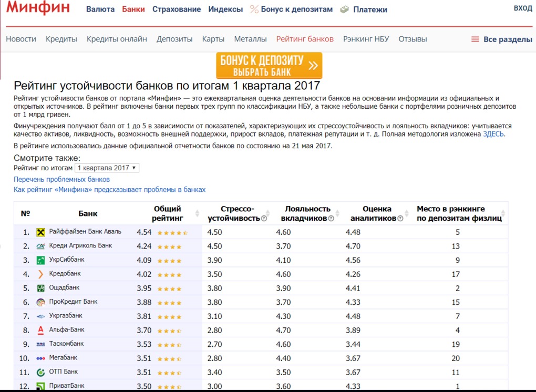The height and width of the screenshot is (392, 536).
Task: Click the gift icon next to Платежи
Action: pos(345,9)
